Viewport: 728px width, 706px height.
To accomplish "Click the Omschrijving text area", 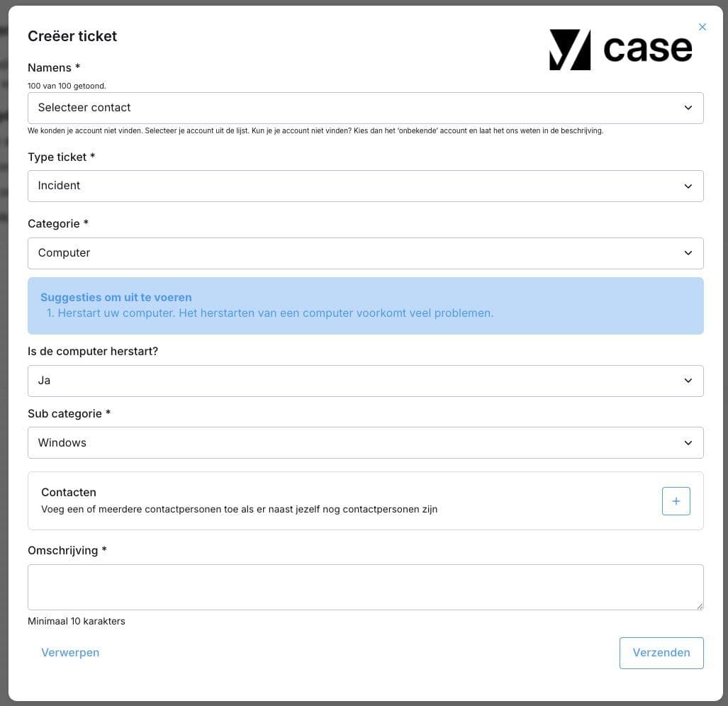I will click(x=366, y=587).
